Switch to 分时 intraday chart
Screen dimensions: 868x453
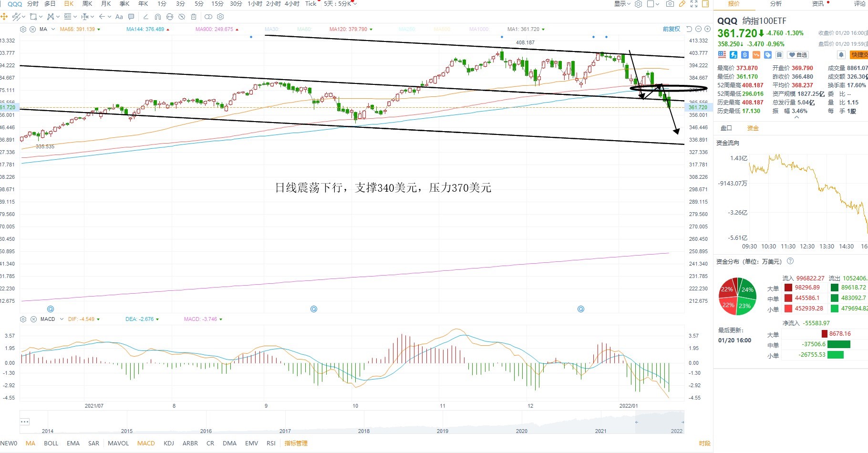[33, 4]
